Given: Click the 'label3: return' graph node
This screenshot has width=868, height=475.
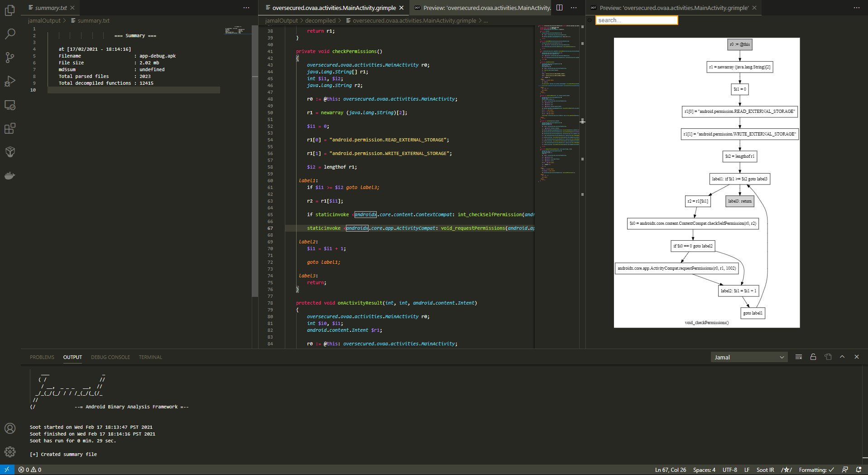Looking at the screenshot, I should click(x=740, y=201).
